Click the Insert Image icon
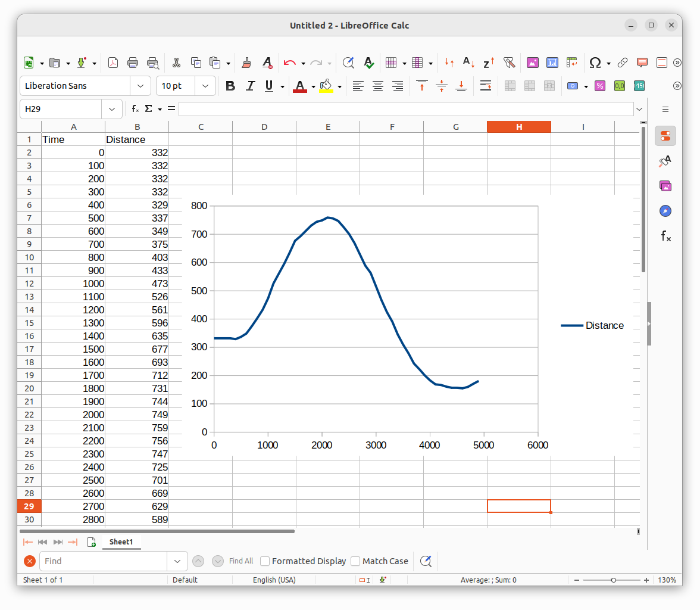This screenshot has width=700, height=610. [x=533, y=63]
